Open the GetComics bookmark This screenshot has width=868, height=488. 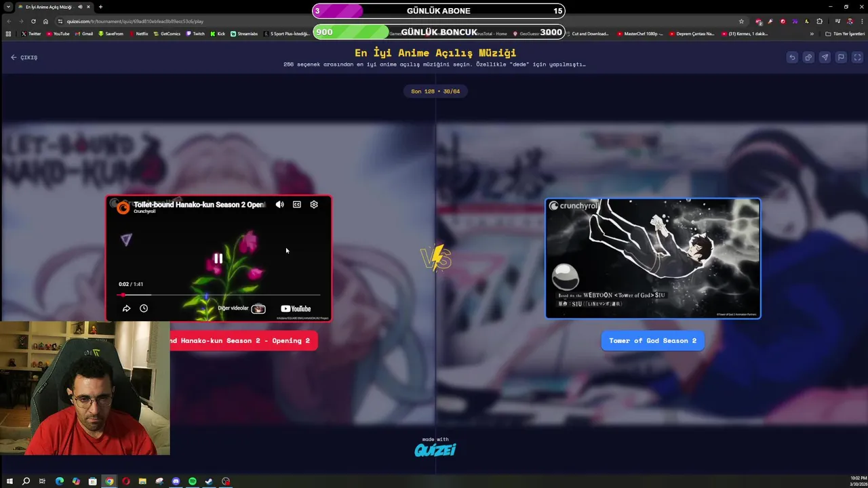coord(167,34)
